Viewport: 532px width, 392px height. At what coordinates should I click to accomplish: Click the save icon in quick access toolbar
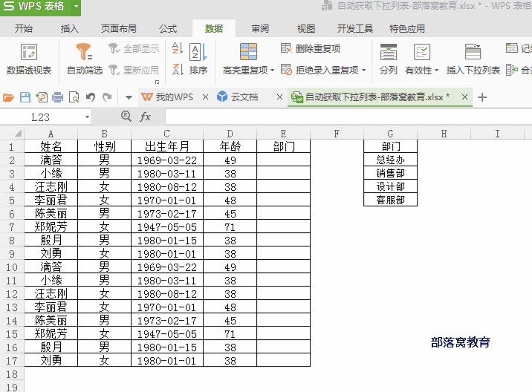click(25, 97)
